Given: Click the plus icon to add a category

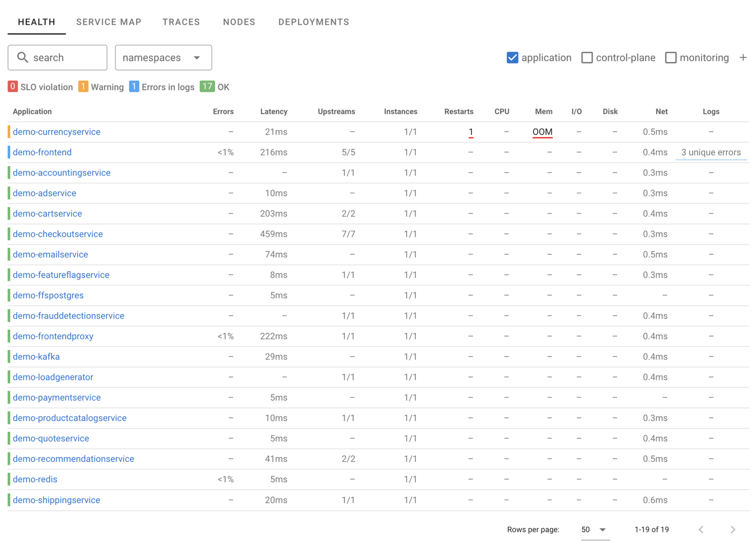Looking at the screenshot, I should pos(743,57).
